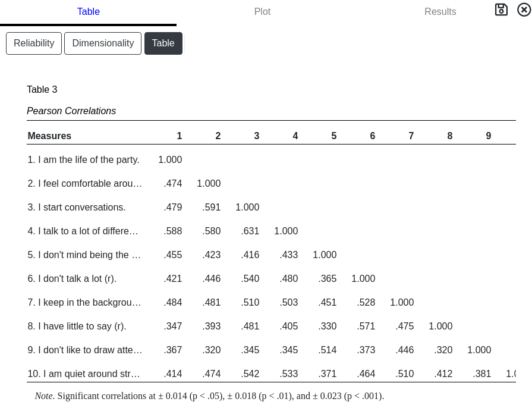Image resolution: width=532 pixels, height=405 pixels.
Task: Open the Reliability view
Action: (34, 43)
